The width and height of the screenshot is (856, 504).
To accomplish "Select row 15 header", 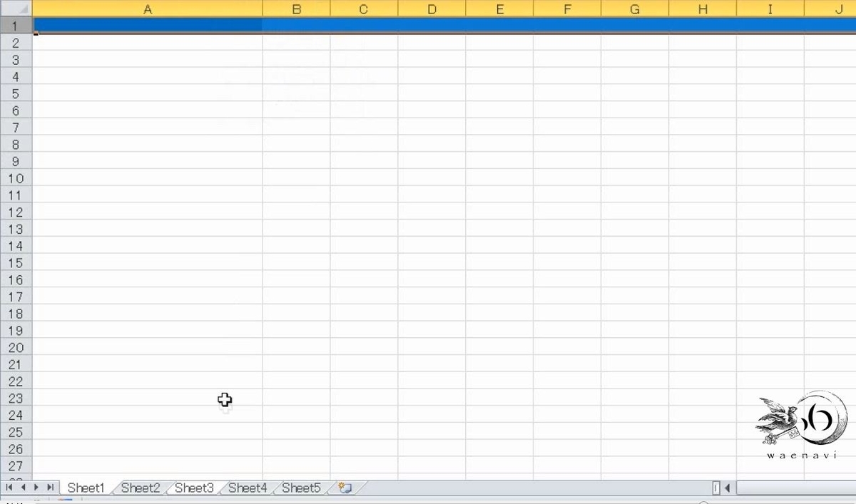I will (16, 263).
